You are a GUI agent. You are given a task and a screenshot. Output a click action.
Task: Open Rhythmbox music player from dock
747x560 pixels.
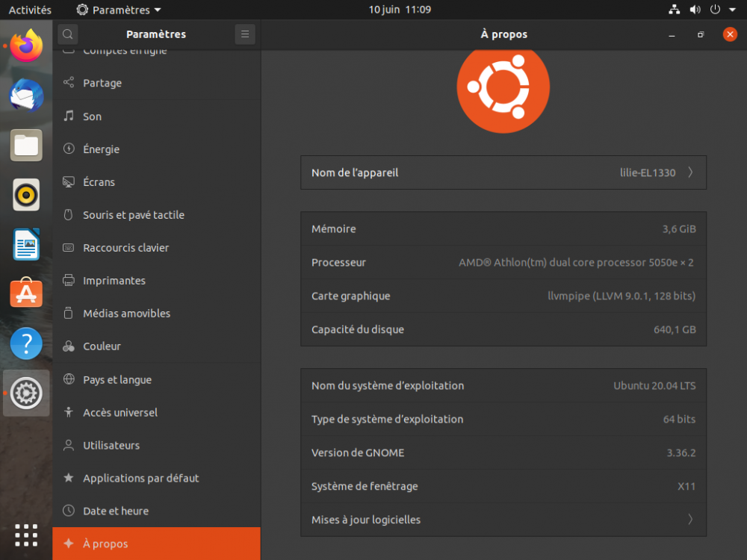[26, 196]
